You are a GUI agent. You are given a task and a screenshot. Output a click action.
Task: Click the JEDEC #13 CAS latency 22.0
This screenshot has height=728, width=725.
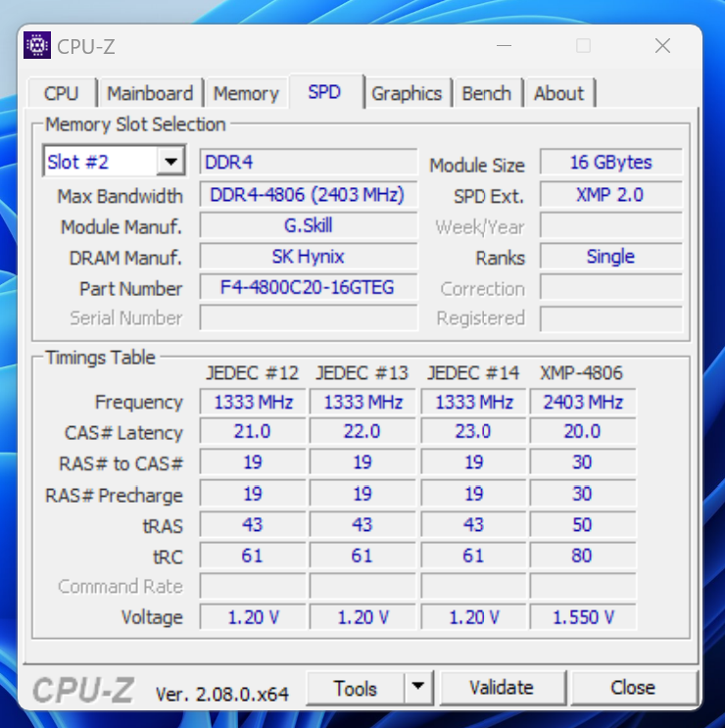(362, 432)
